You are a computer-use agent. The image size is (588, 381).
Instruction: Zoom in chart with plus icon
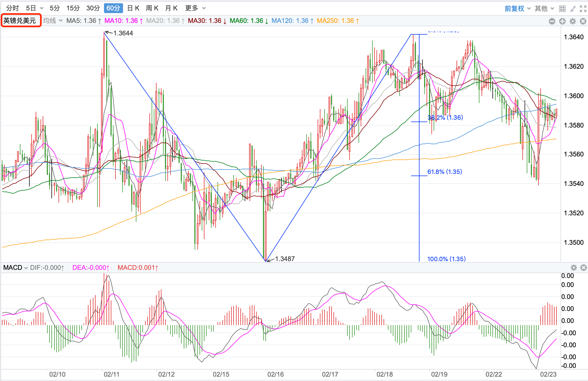tap(562, 21)
